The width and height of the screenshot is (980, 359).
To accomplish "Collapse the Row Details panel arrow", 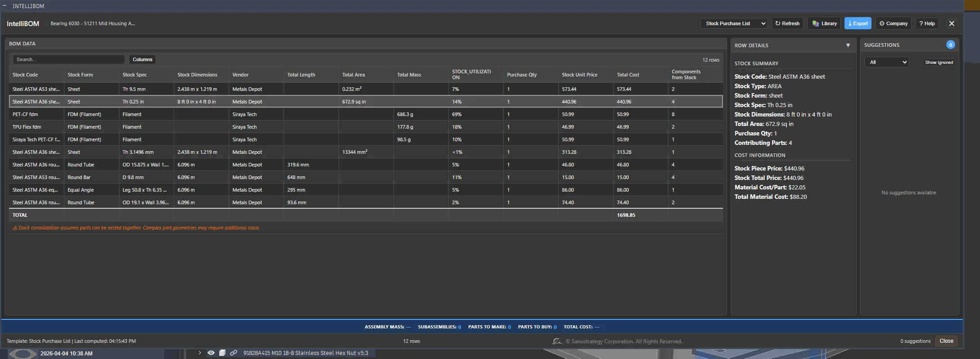I will [x=848, y=45].
